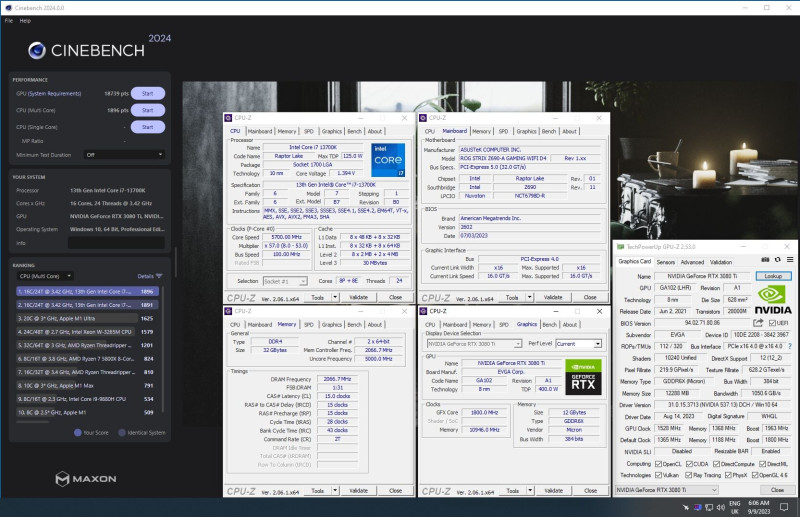Click the airplane mode tray icon
This screenshot has height=517, width=800.
tap(686, 507)
